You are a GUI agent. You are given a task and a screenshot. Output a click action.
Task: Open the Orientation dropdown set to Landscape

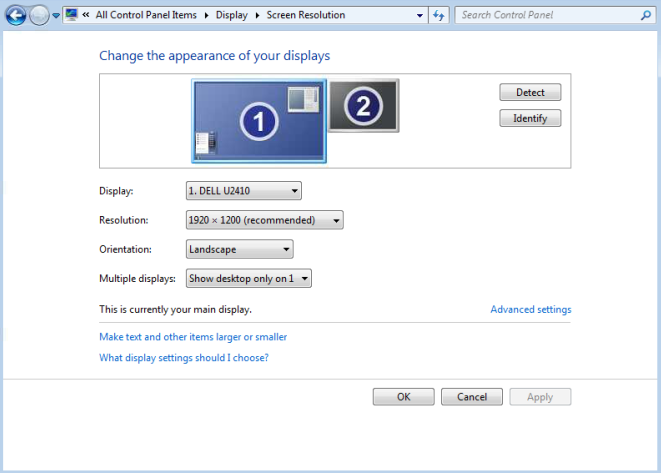click(239, 249)
